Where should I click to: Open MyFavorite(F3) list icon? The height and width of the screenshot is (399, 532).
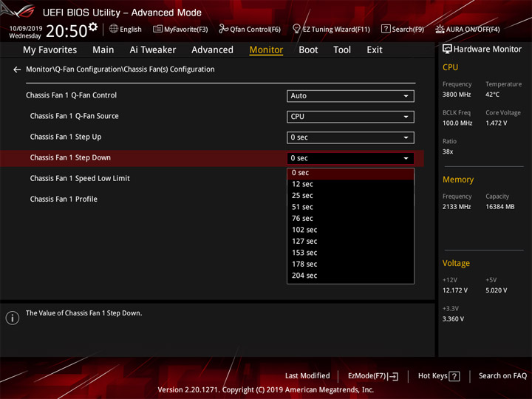point(157,29)
